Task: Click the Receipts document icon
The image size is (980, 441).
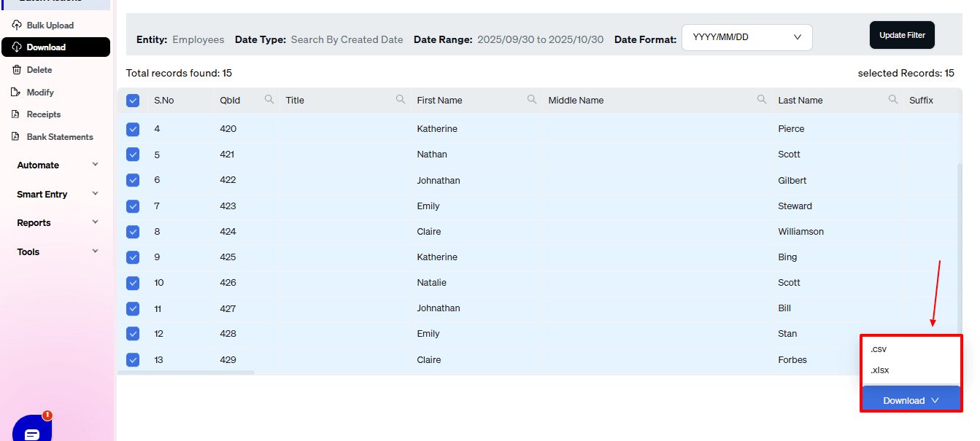Action: click(x=17, y=114)
